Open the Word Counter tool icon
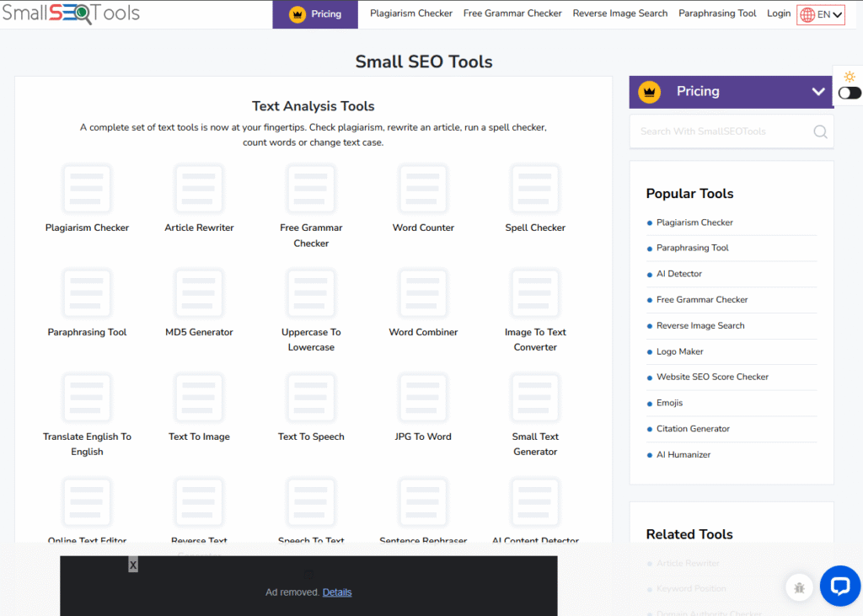The width and height of the screenshot is (863, 616). [423, 189]
